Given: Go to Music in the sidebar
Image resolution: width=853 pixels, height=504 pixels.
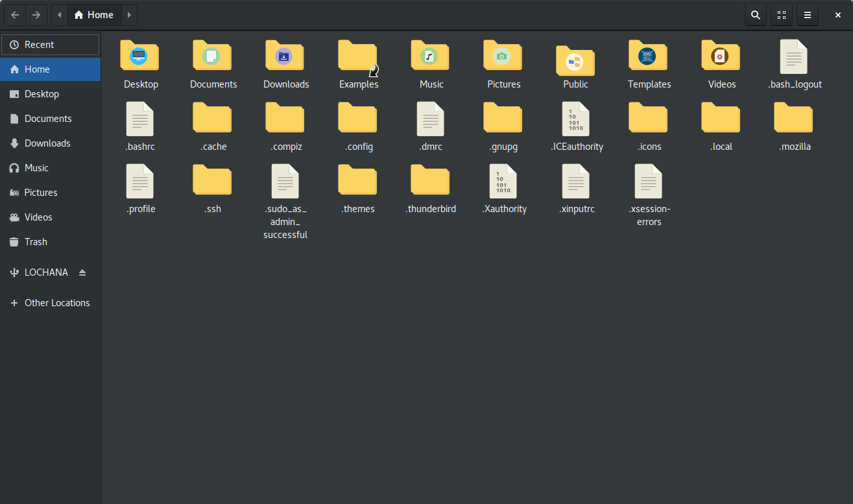Looking at the screenshot, I should [50, 168].
